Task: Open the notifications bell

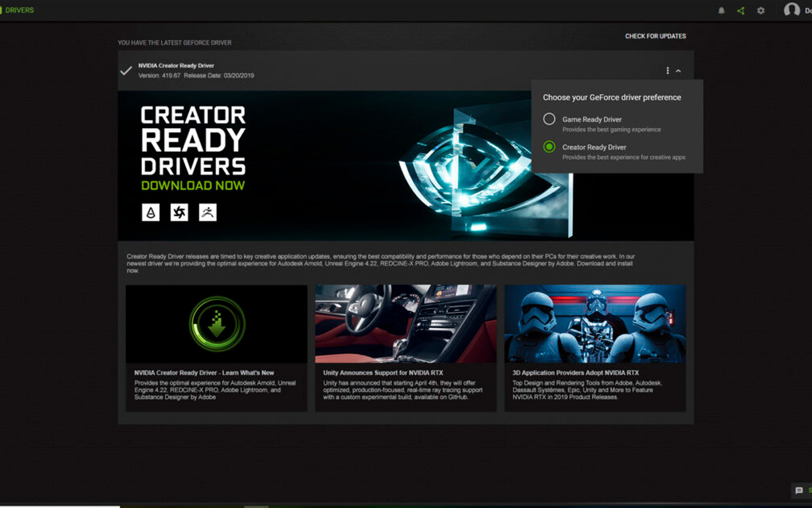Action: coord(721,11)
